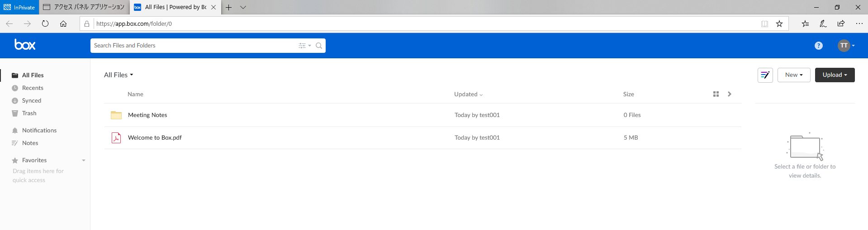The width and height of the screenshot is (868, 230).
Task: Click Favorites in the sidebar
Action: click(x=34, y=160)
